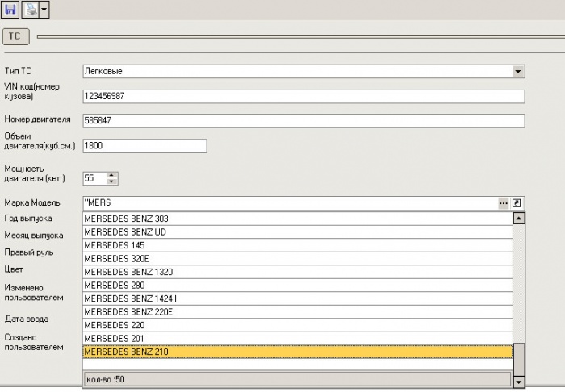Click the Марка Модель search field
The image size is (565, 392).
(289, 202)
